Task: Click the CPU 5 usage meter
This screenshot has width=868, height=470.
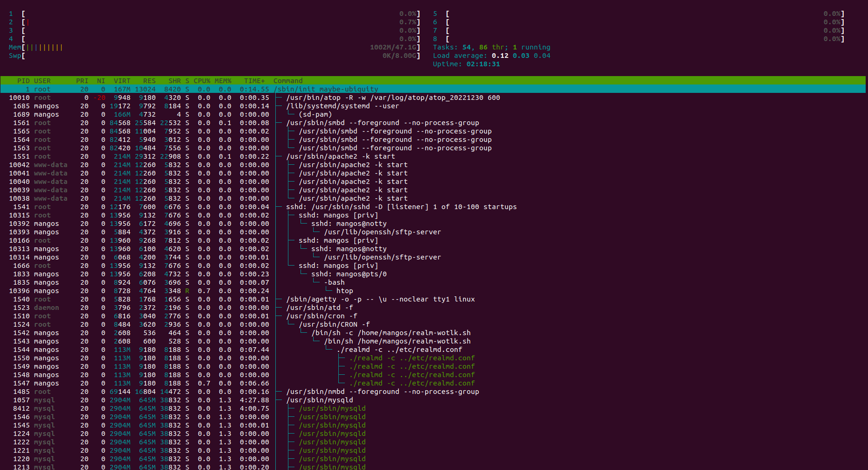Action: tap(638, 14)
